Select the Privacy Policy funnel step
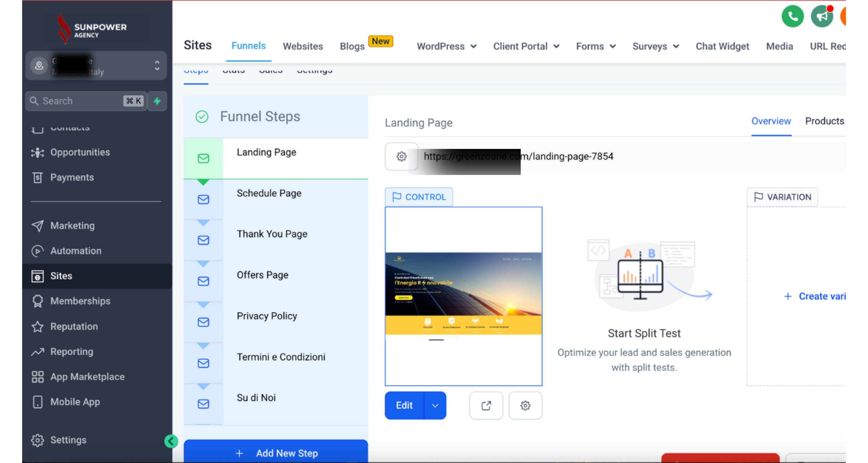Screen dimensions: 868x463 (276, 322)
